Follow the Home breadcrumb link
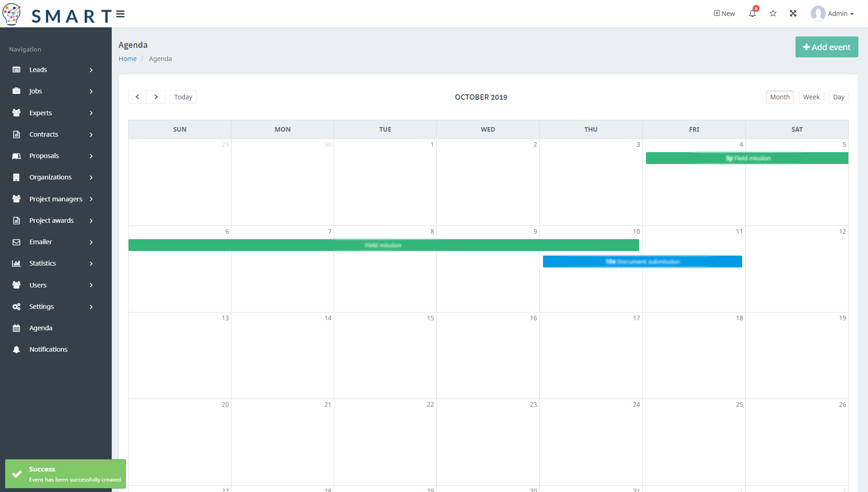This screenshot has height=492, width=868. (128, 59)
